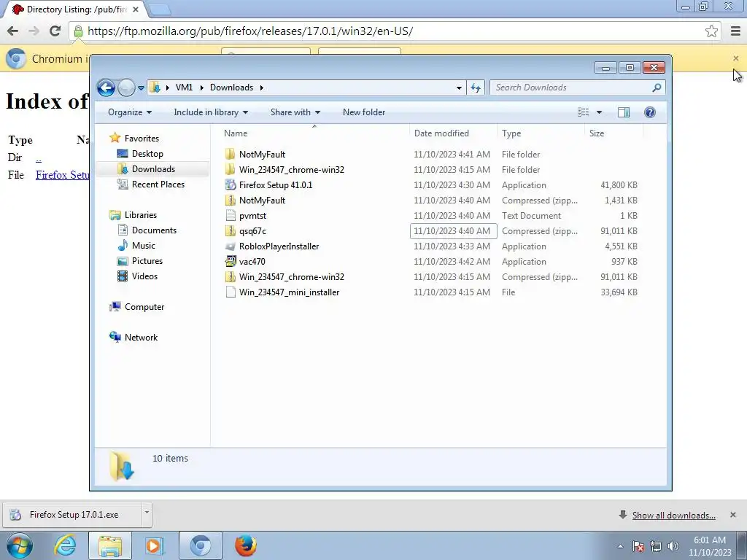This screenshot has height=560, width=747.
Task: Click Explorer's forward navigation arrow
Action: [126, 87]
